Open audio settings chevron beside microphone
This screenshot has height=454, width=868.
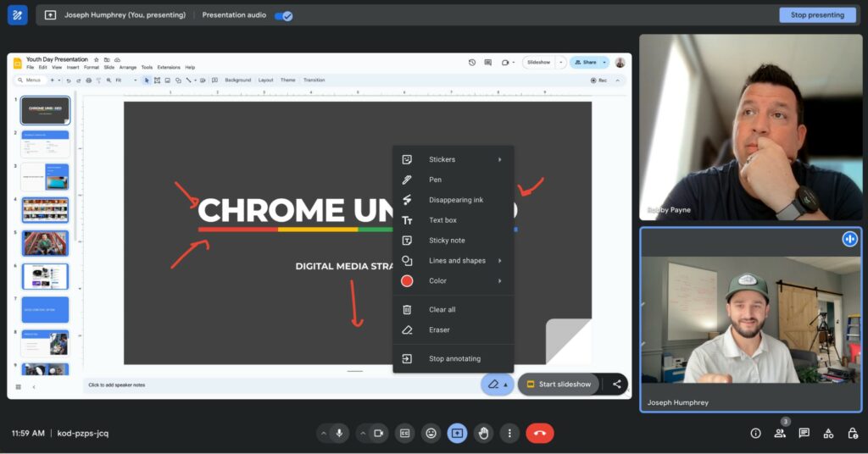click(x=323, y=433)
